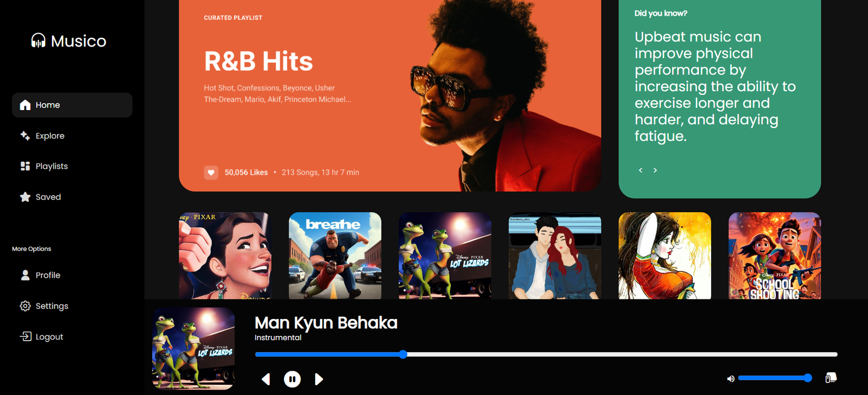Open the orange-dress painting album cover
Image resolution: width=868 pixels, height=395 pixels.
click(665, 256)
